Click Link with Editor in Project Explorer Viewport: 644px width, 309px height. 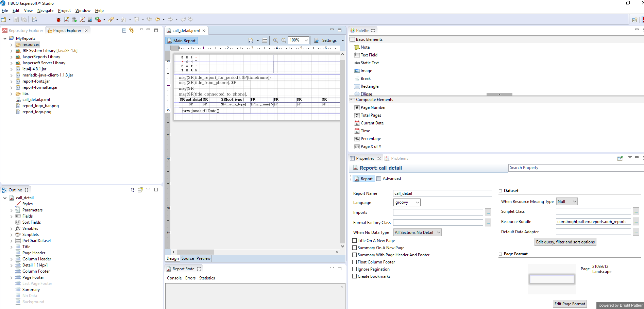pos(132,31)
